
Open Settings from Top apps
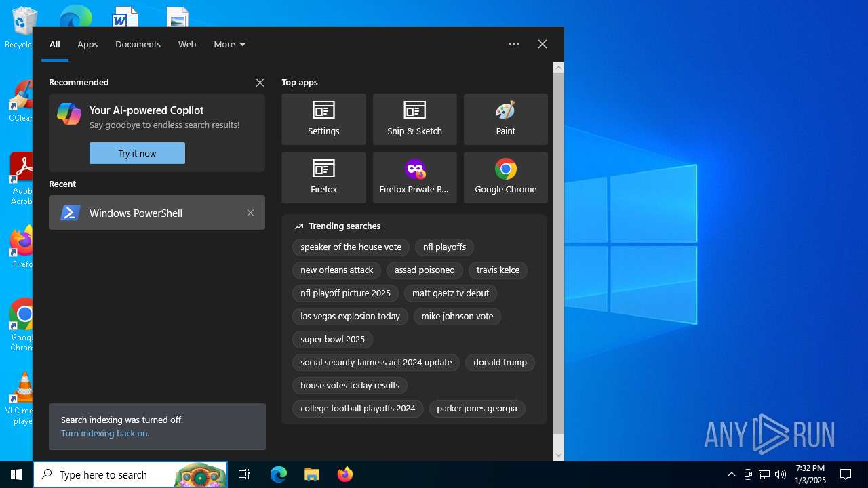pos(323,119)
